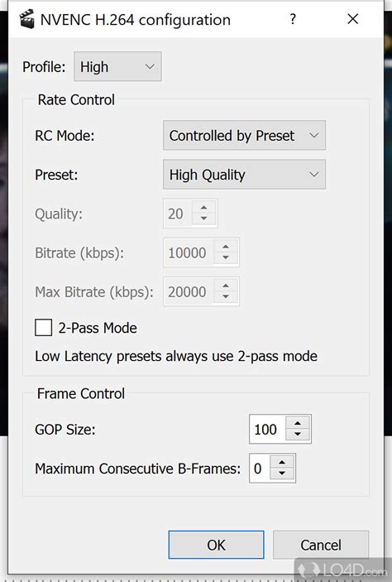The width and height of the screenshot is (392, 582).
Task: Click the Bitrate (kbps) value field
Action: click(x=189, y=253)
